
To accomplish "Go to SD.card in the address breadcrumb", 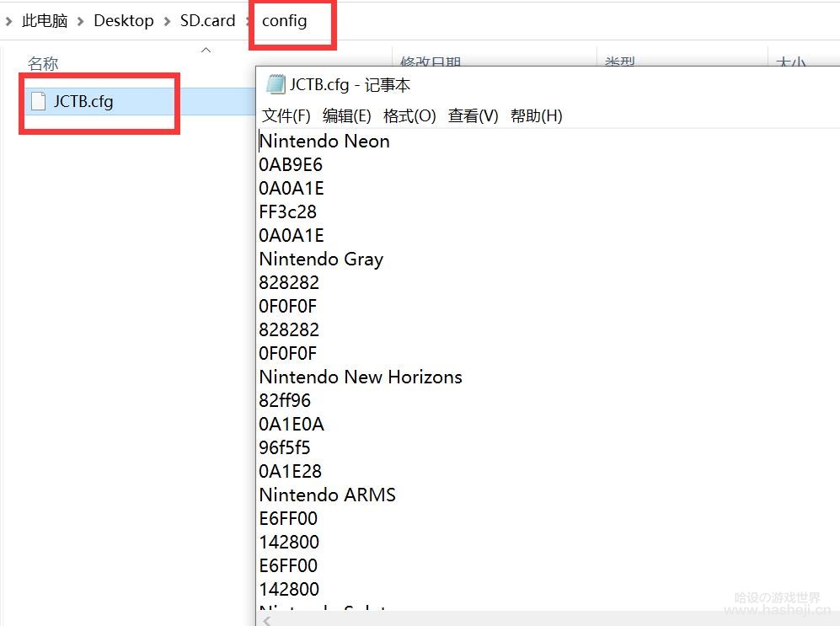I will [208, 21].
